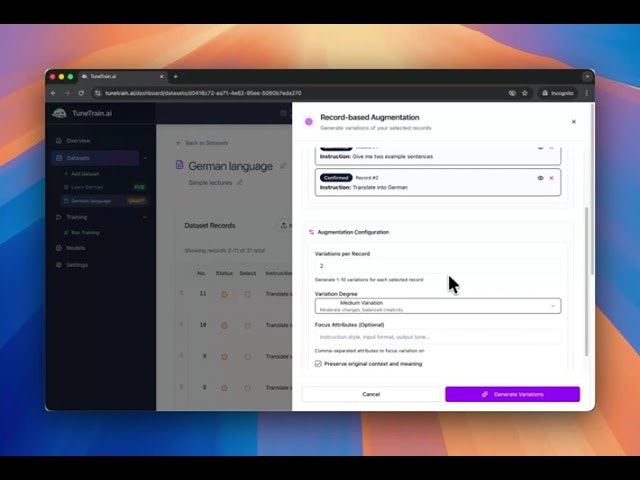Viewport: 640px width, 480px height.
Task: Cancel the augmentation dialog
Action: (x=371, y=394)
